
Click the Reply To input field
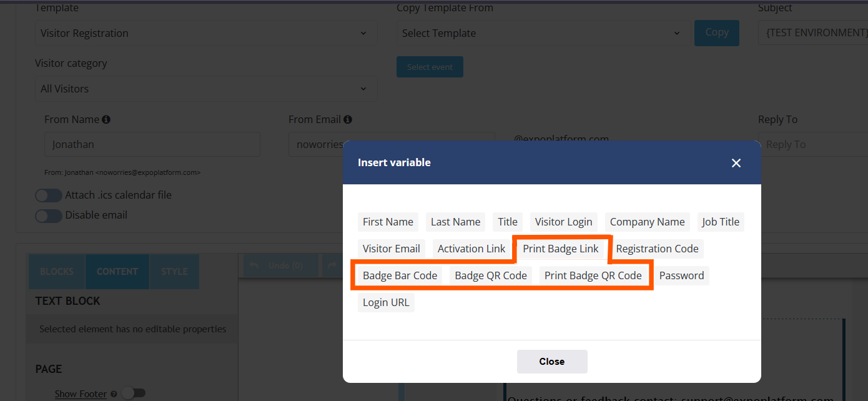pyautogui.click(x=812, y=144)
